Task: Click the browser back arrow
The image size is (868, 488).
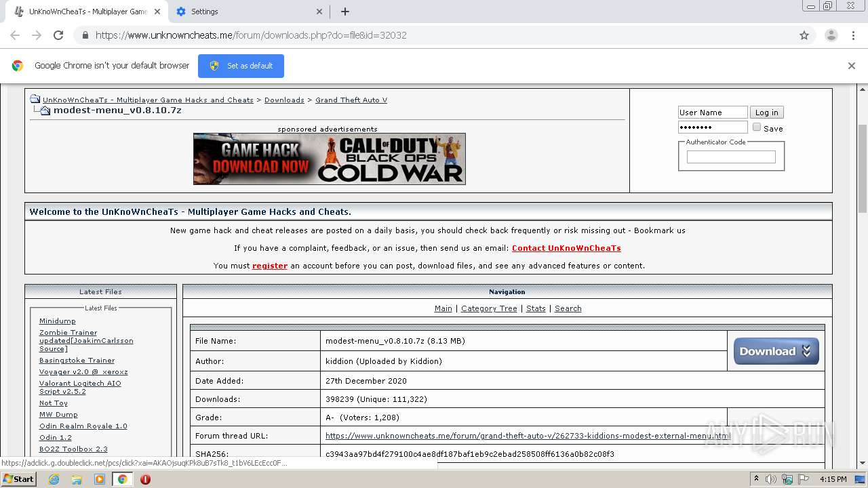Action: pos(15,35)
